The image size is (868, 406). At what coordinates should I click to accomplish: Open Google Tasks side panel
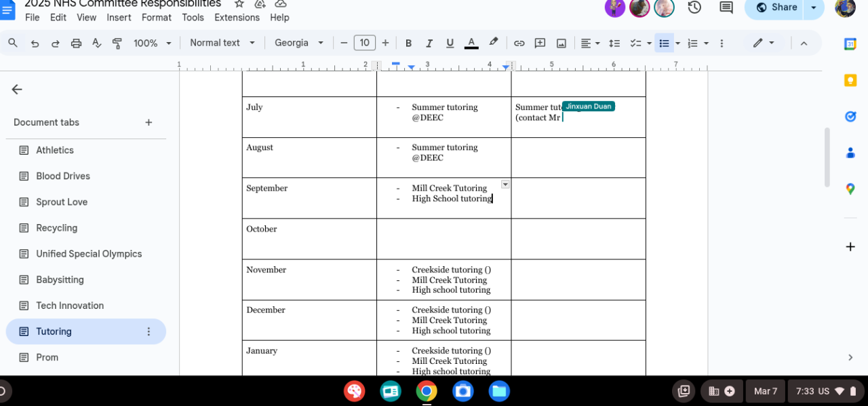point(850,116)
